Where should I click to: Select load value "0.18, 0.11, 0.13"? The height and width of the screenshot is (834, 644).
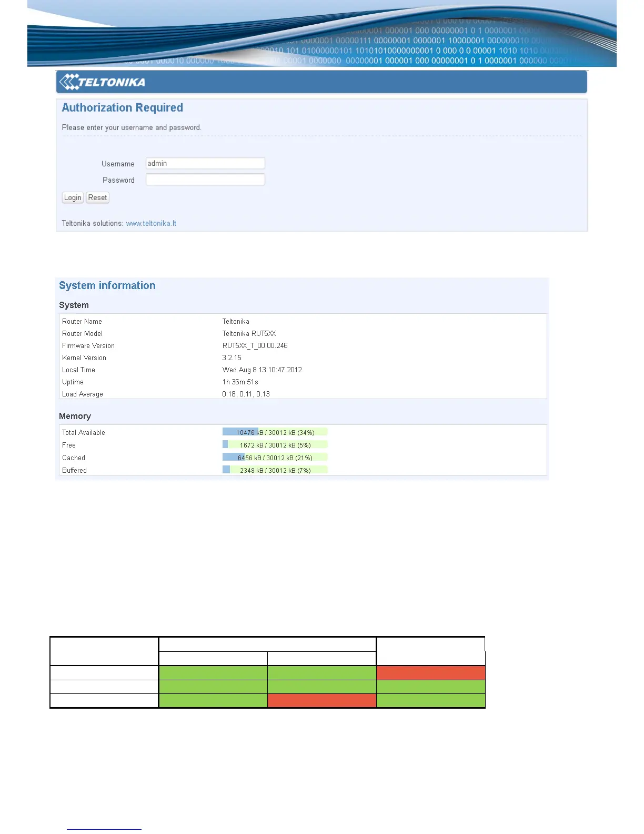pyautogui.click(x=246, y=394)
